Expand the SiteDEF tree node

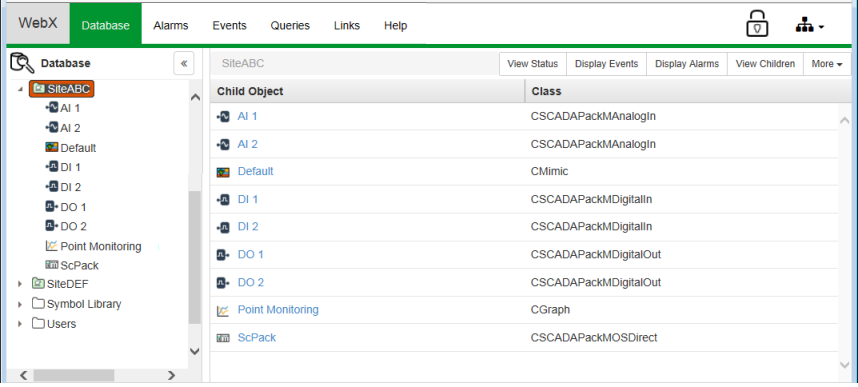click(20, 284)
